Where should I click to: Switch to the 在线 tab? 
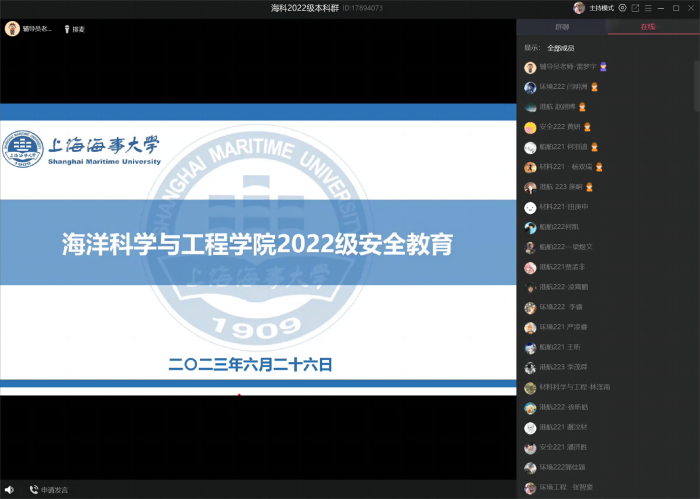tap(648, 27)
